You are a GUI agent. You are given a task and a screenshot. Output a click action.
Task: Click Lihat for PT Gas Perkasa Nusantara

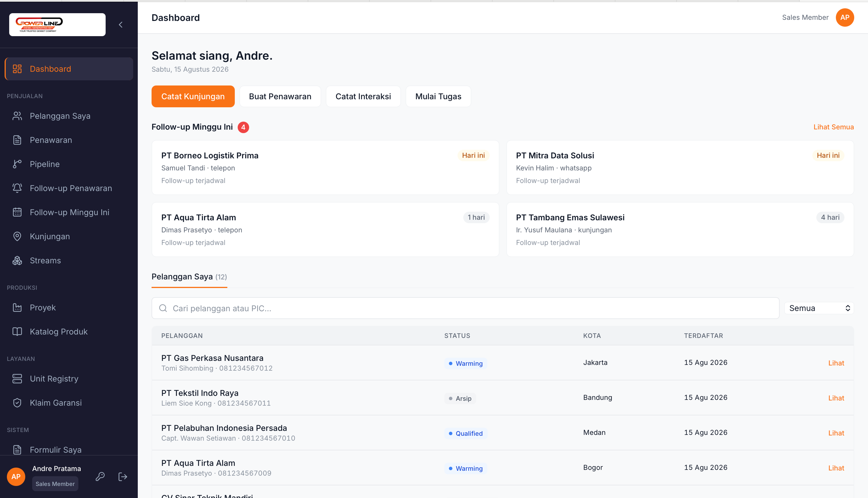pos(836,363)
